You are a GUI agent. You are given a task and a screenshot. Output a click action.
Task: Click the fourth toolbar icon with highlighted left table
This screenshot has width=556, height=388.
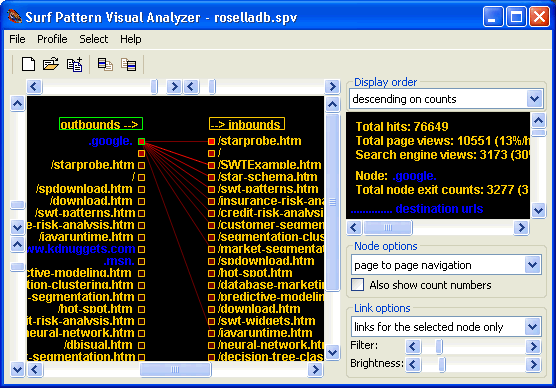(x=105, y=65)
